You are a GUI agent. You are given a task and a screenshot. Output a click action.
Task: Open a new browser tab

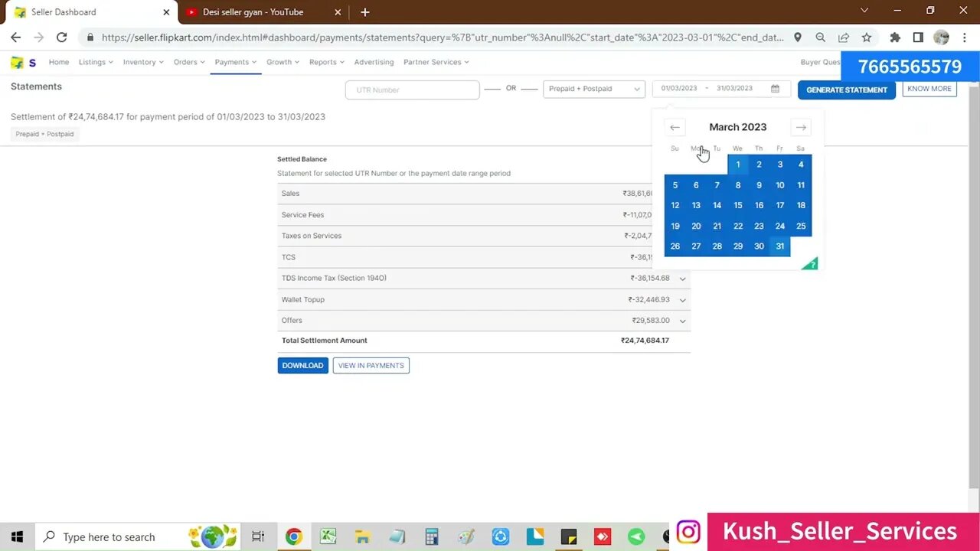(x=365, y=12)
